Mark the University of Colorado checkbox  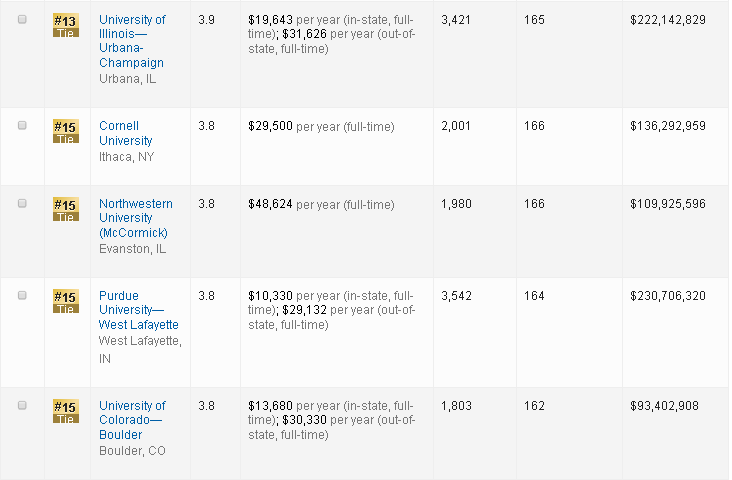click(23, 405)
